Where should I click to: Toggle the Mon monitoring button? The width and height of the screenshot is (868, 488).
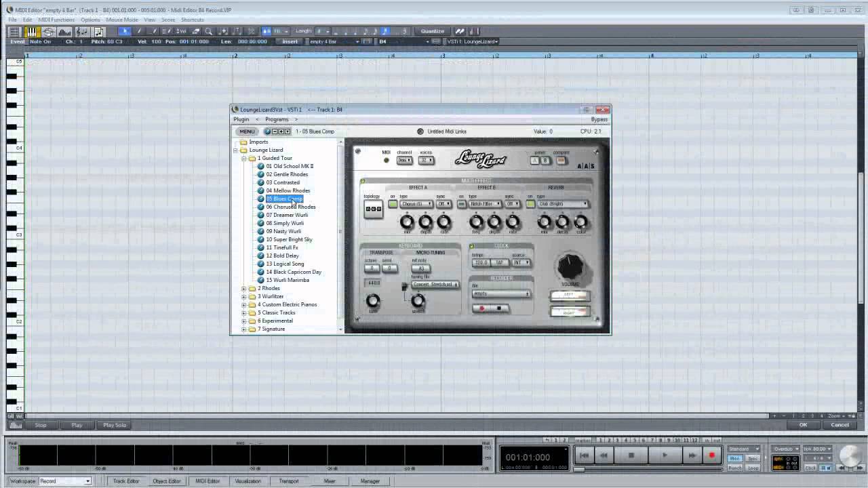coord(735,458)
